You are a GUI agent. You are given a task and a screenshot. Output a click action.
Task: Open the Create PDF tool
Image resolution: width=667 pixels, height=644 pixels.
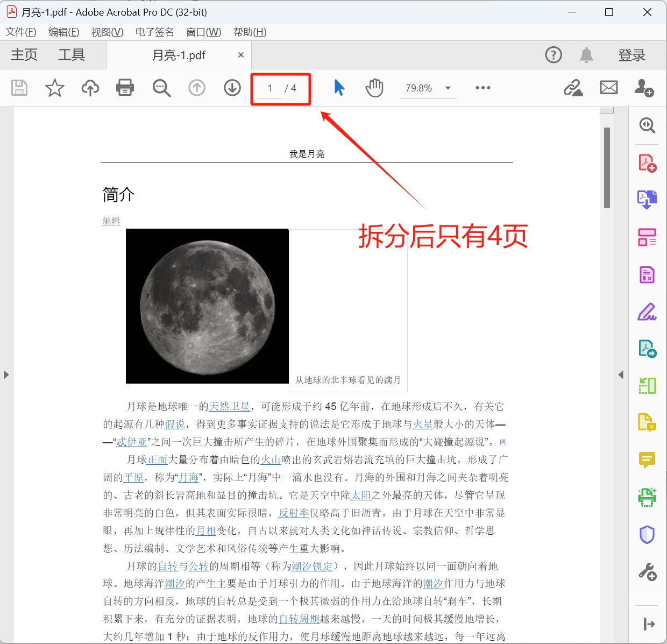coord(647,162)
